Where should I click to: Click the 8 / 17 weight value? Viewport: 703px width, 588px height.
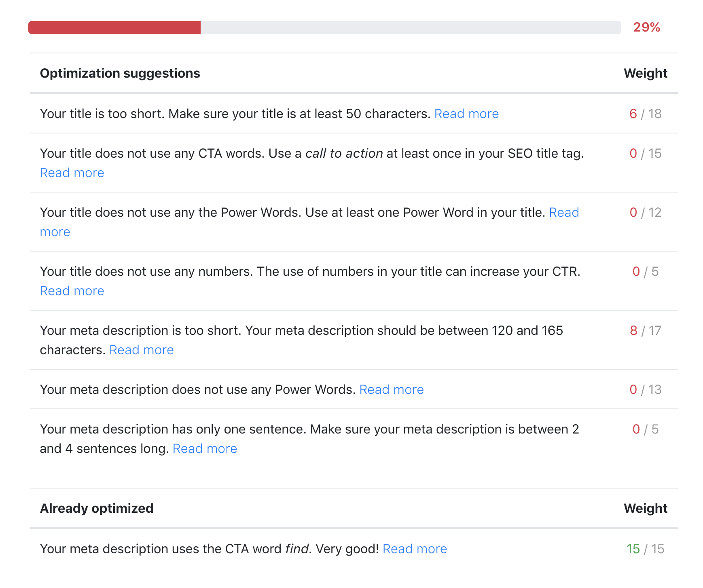click(646, 330)
